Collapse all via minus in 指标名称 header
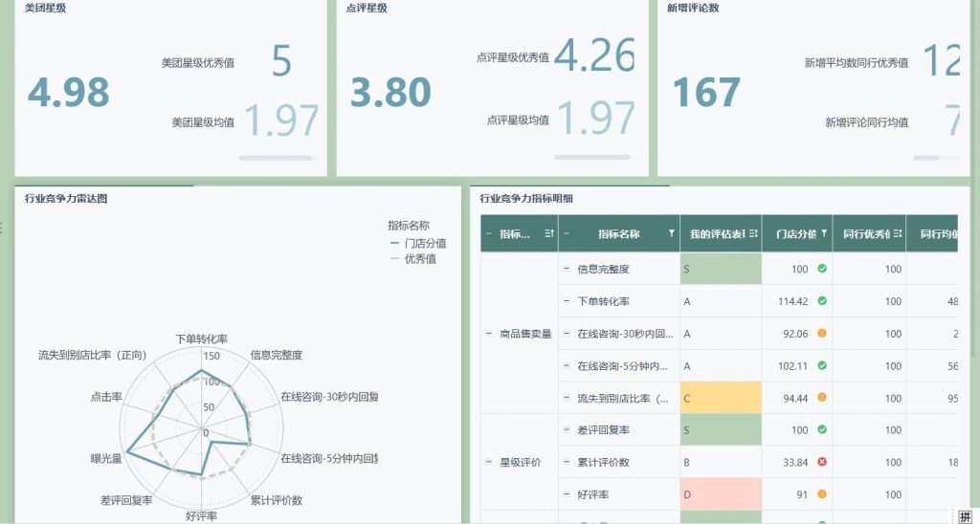The image size is (980, 524). 567,233
